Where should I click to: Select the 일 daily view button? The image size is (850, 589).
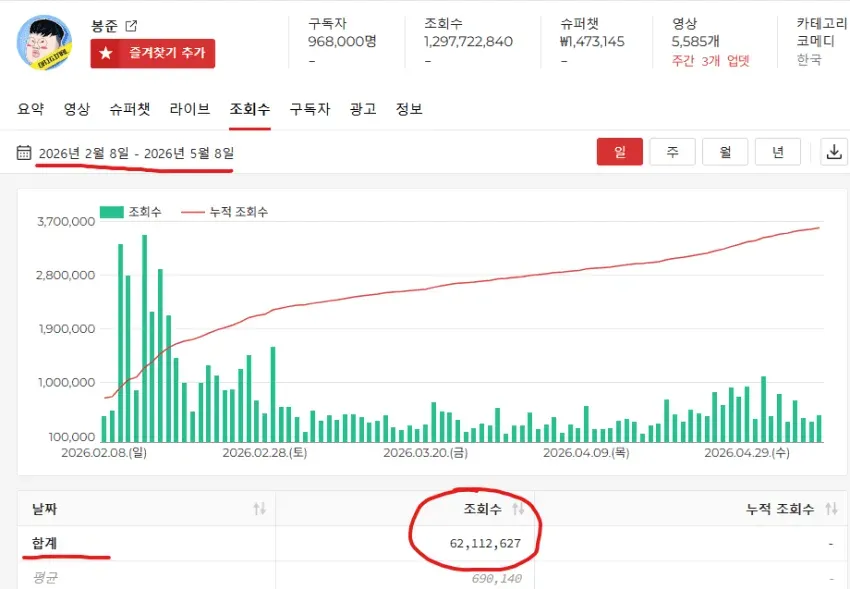click(620, 152)
